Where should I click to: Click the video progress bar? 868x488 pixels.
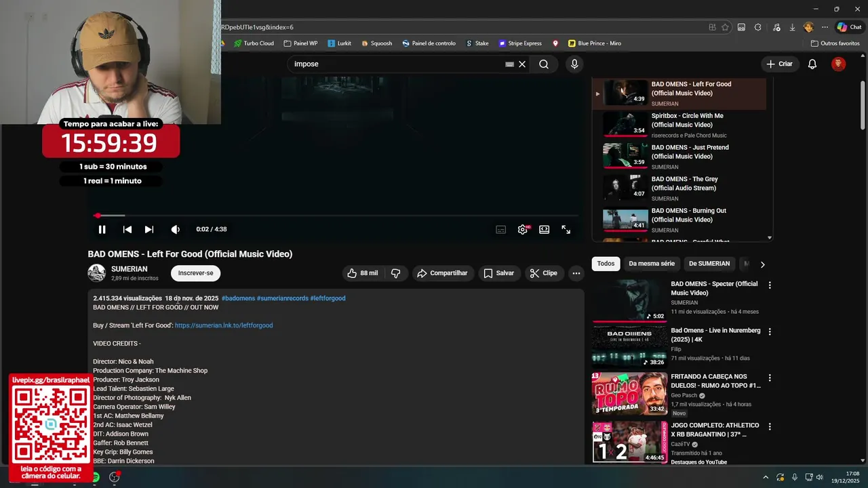pos(336,216)
